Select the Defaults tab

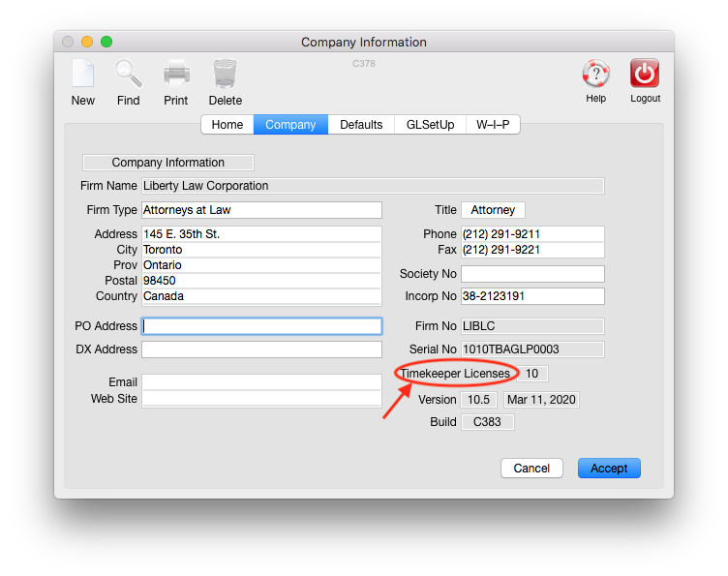(361, 125)
